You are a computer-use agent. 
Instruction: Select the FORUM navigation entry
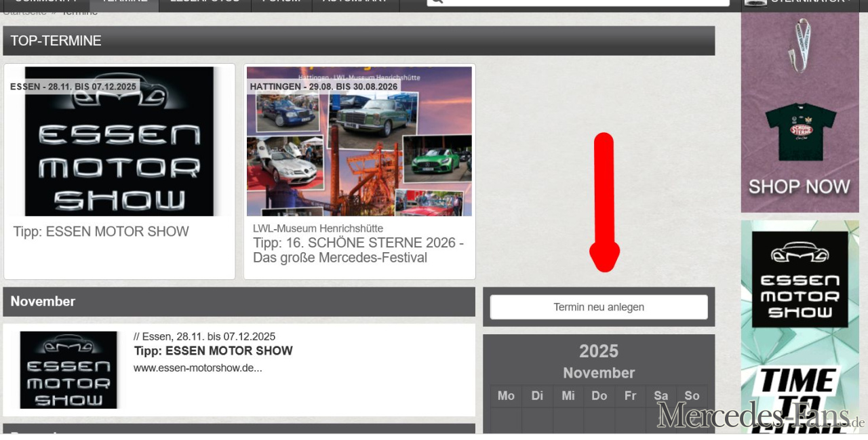279,2
